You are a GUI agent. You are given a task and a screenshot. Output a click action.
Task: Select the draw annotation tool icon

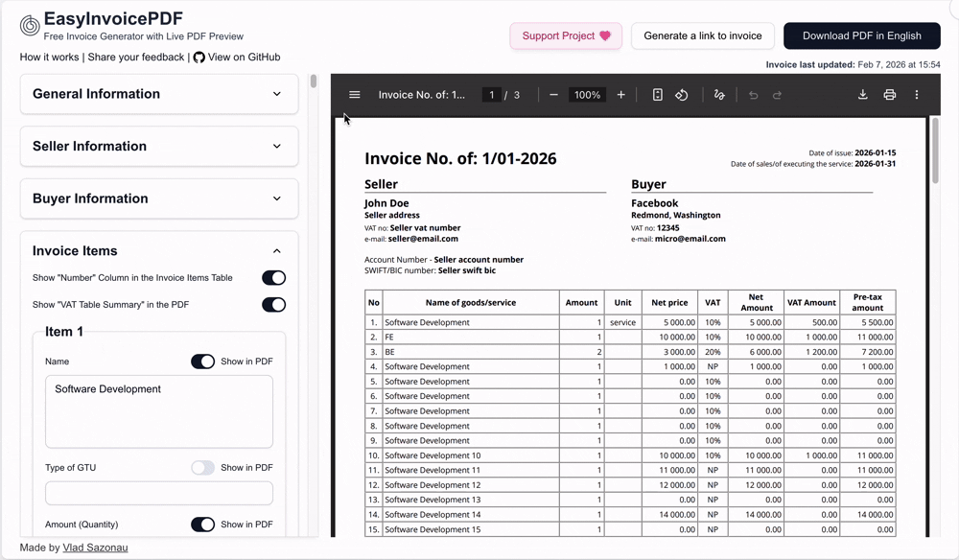(719, 95)
